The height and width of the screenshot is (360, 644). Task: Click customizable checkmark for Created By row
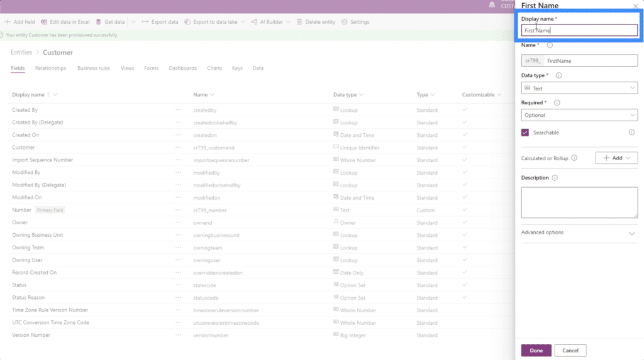(x=465, y=109)
